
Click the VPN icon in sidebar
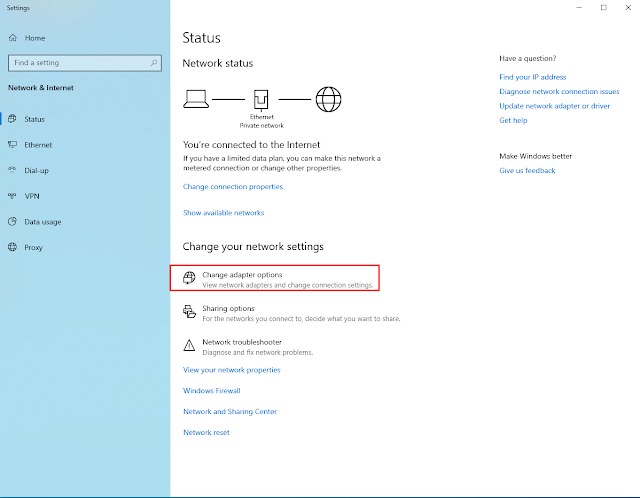coord(12,196)
